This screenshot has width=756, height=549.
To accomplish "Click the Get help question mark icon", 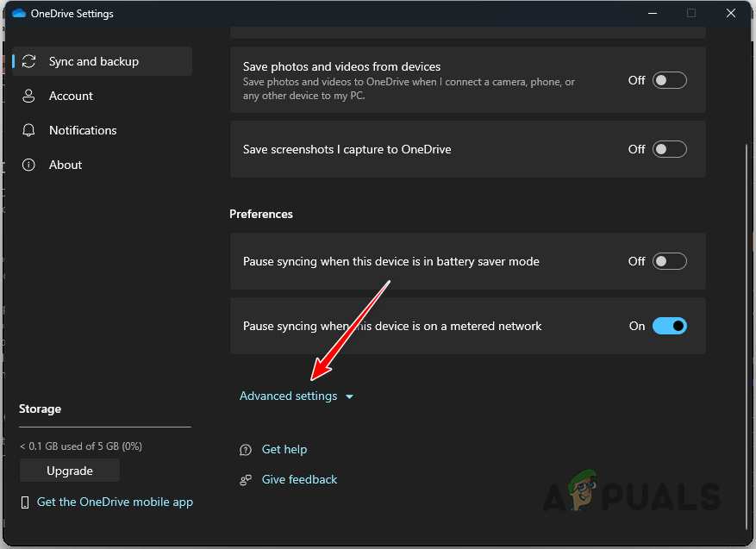I will [244, 449].
